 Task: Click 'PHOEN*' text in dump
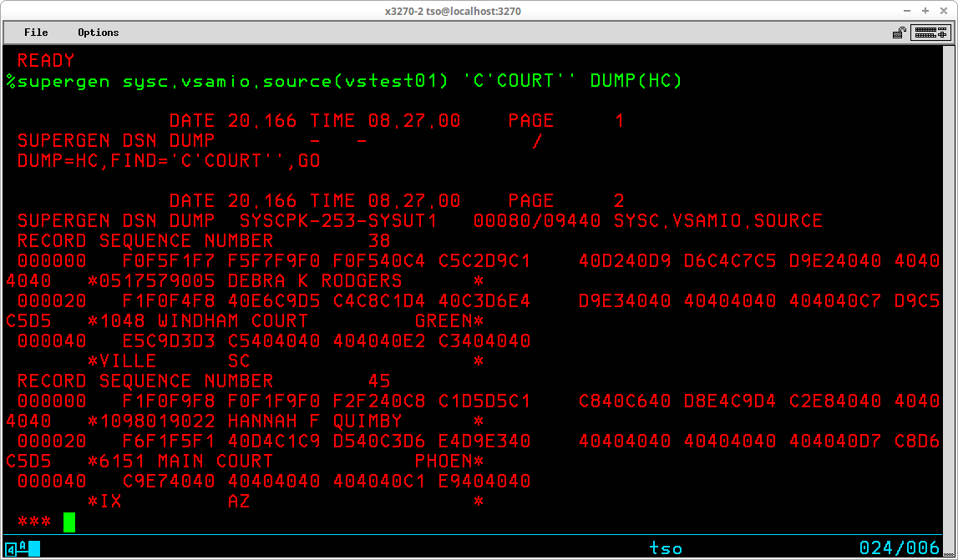click(449, 461)
